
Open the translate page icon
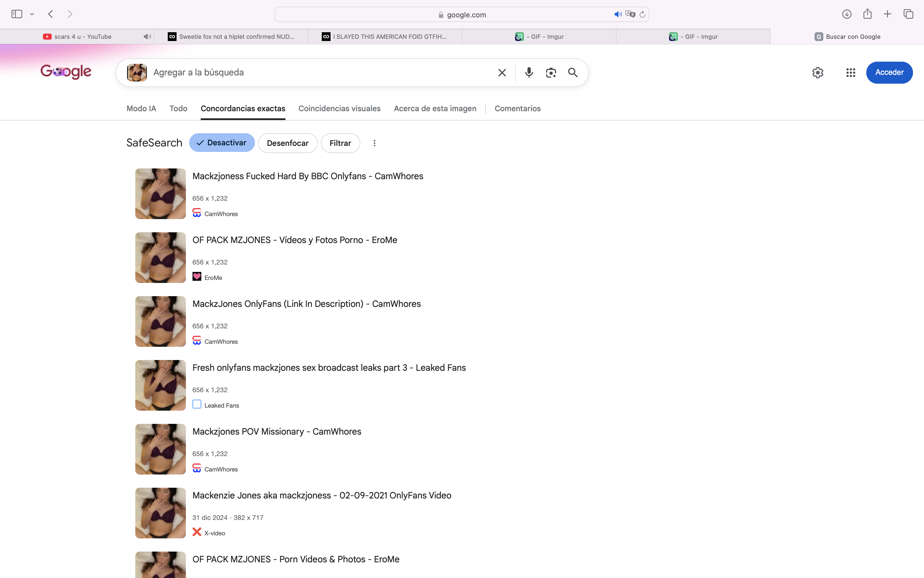click(x=630, y=14)
